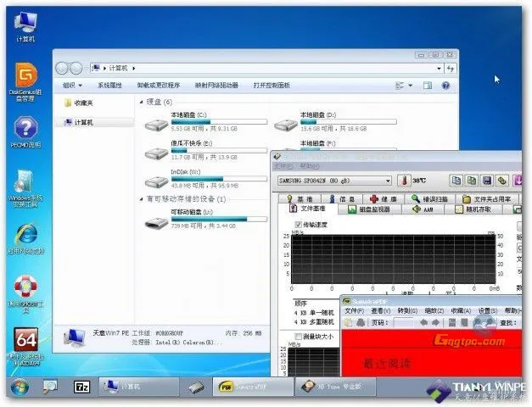
Task: Click the U: drive usage bar
Action: point(219,219)
